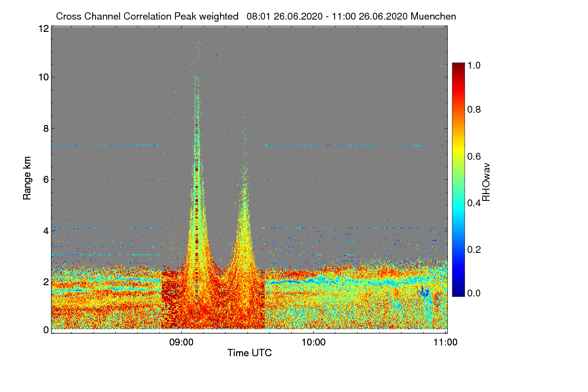Click the y-axis tick label '8'
The image size is (588, 392).
pyautogui.click(x=45, y=128)
